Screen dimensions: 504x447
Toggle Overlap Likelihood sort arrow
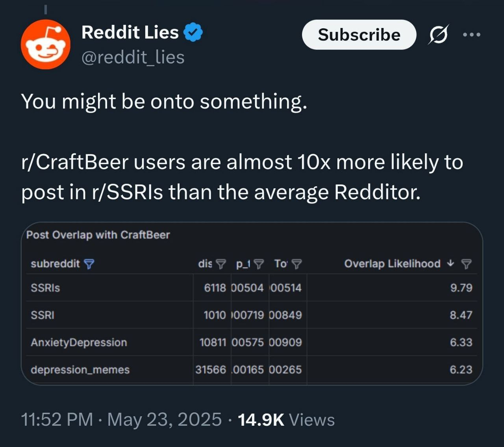(x=451, y=263)
